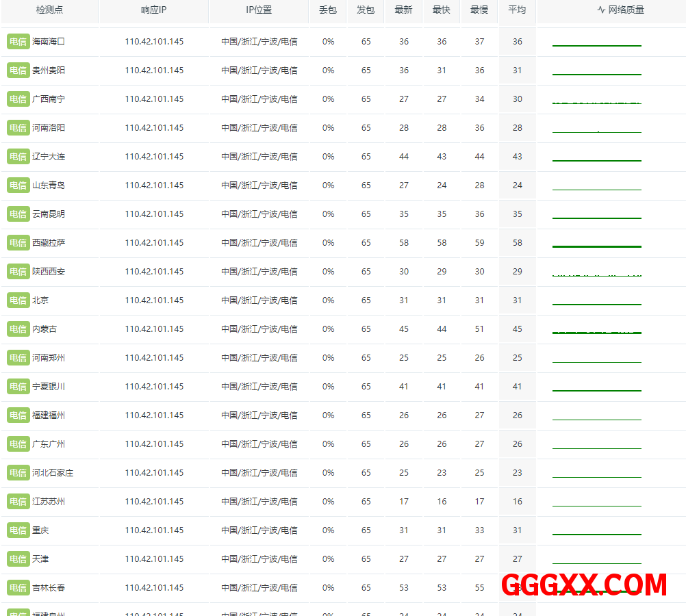This screenshot has height=616, width=686.
Task: Open the 广西南宁 detection point name
Action: (49, 99)
